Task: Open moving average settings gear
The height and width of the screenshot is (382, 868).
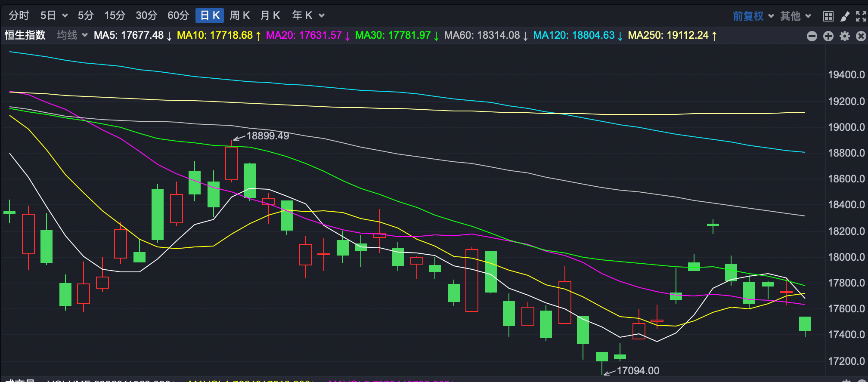Action: [x=844, y=36]
